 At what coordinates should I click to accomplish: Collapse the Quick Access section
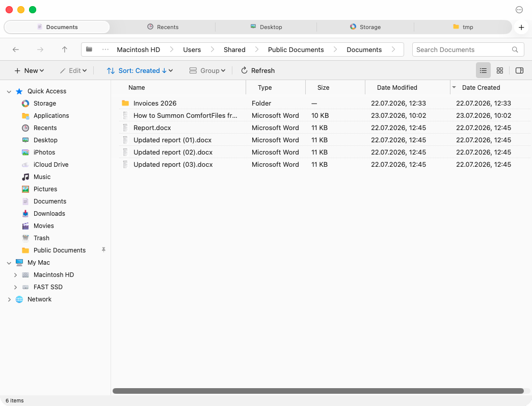click(9, 91)
